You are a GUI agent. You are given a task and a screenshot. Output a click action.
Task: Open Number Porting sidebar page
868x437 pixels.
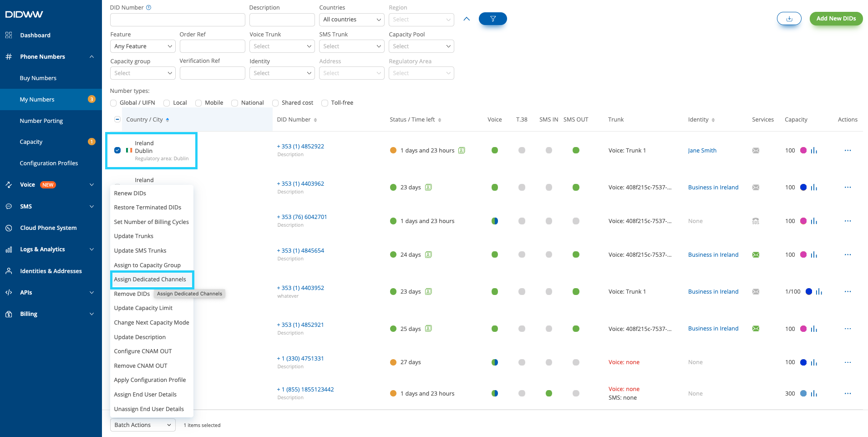tap(41, 121)
